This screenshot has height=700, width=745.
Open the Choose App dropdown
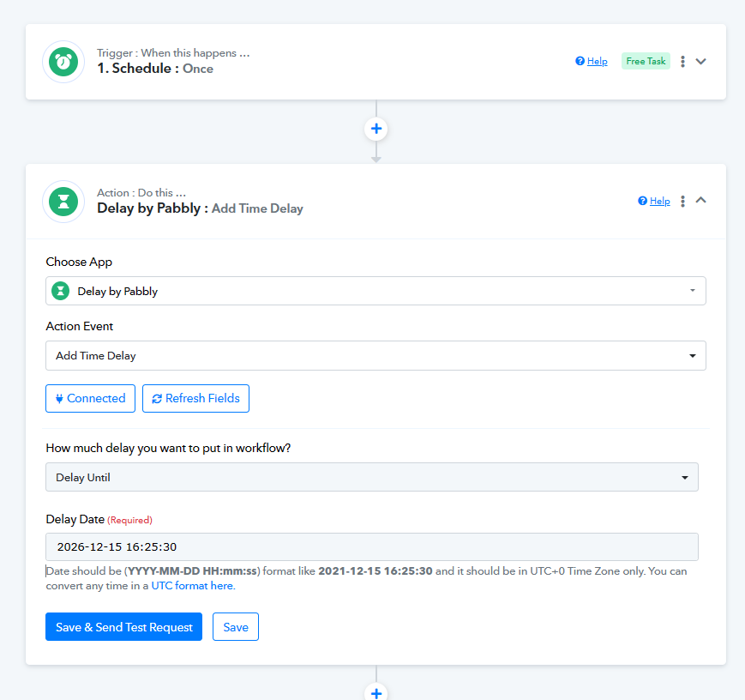pos(376,291)
